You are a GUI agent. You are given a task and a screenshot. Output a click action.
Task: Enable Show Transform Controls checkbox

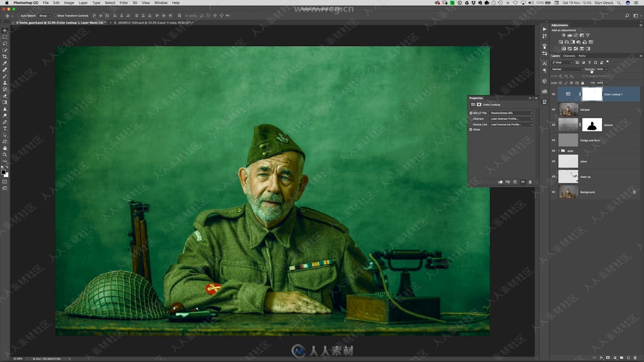pyautogui.click(x=55, y=16)
